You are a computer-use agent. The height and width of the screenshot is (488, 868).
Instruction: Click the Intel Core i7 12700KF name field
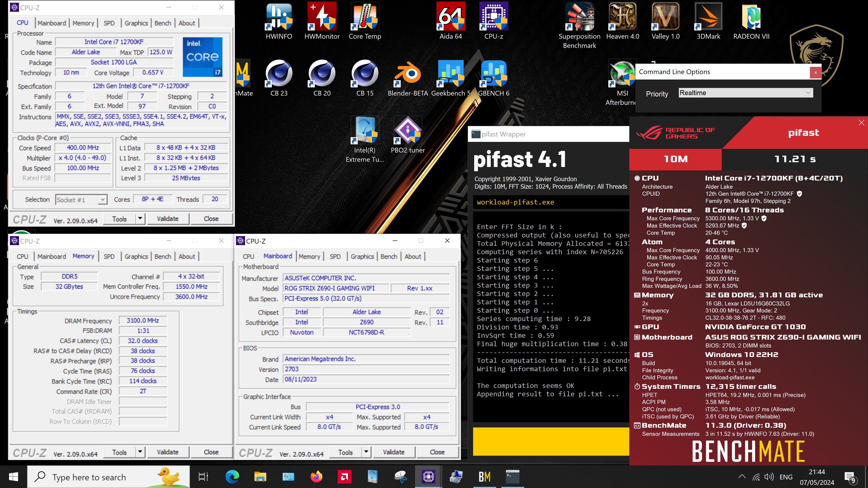[x=114, y=42]
